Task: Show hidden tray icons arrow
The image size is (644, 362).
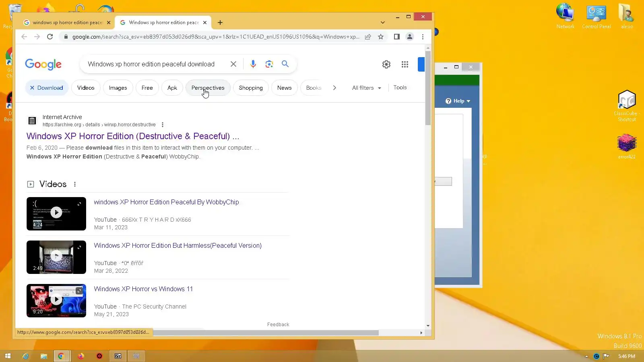Action: click(x=586, y=356)
